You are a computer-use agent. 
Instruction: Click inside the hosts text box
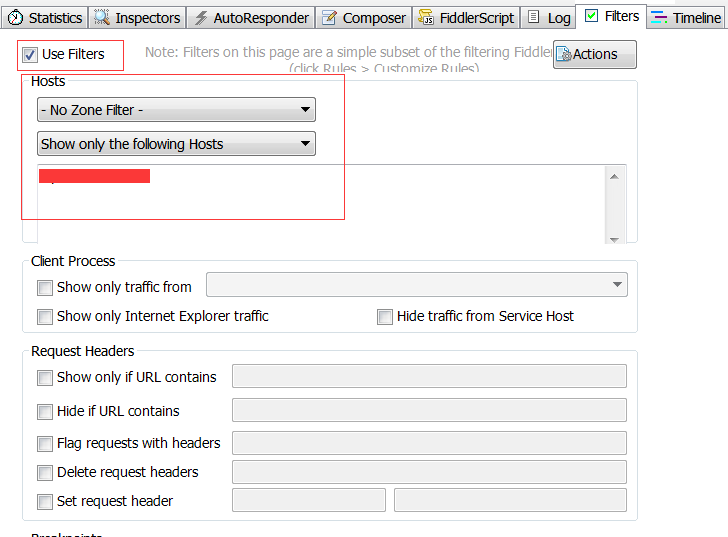point(320,205)
